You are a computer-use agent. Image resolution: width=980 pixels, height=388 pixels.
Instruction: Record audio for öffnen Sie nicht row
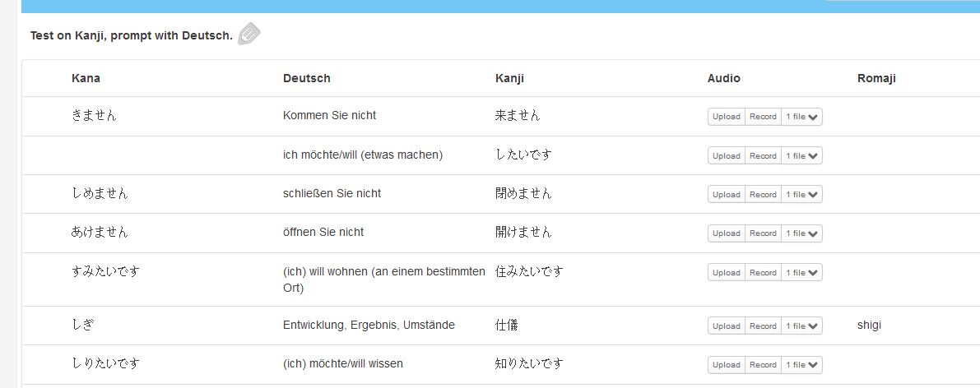coord(763,233)
